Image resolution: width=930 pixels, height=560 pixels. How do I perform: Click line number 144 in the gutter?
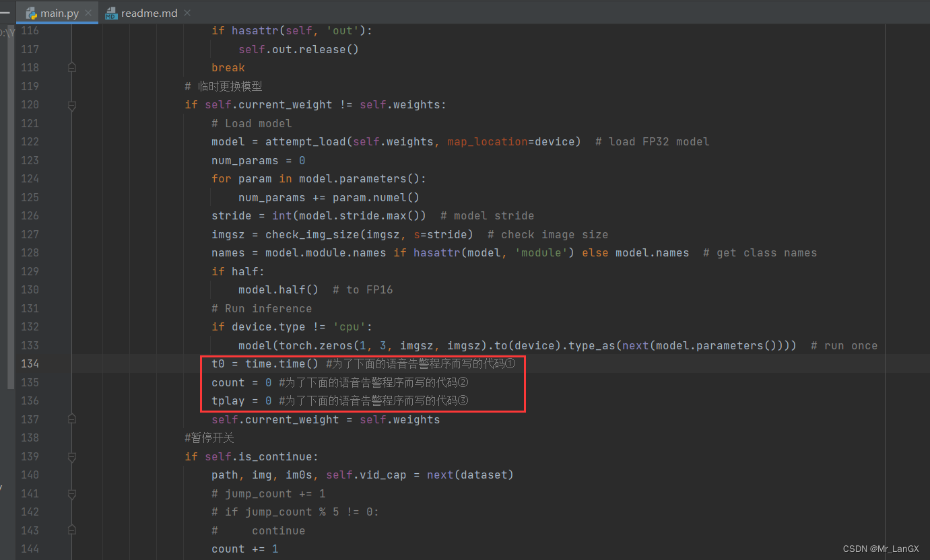pos(29,549)
